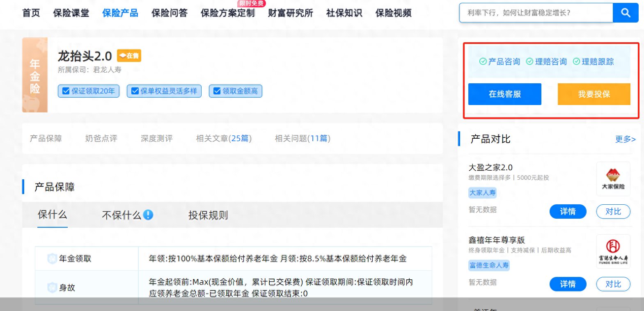Go to 首页 in the navigation bar
Viewport: 644px width, 311px height.
pos(31,13)
